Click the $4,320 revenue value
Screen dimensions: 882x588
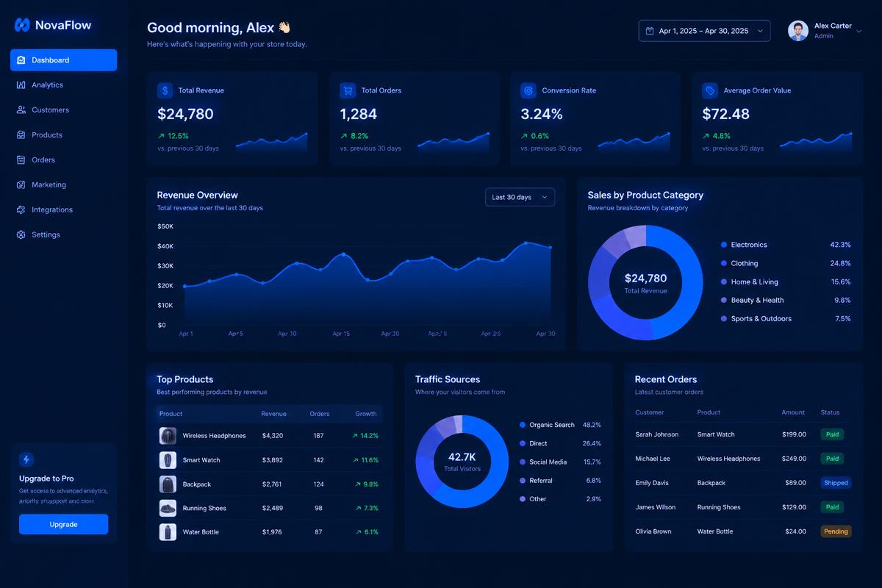(273, 436)
